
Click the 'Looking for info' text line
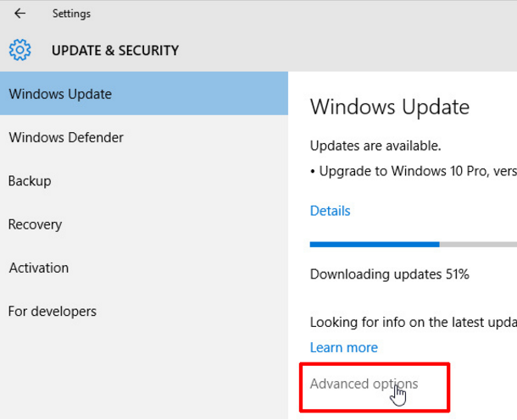click(413, 322)
